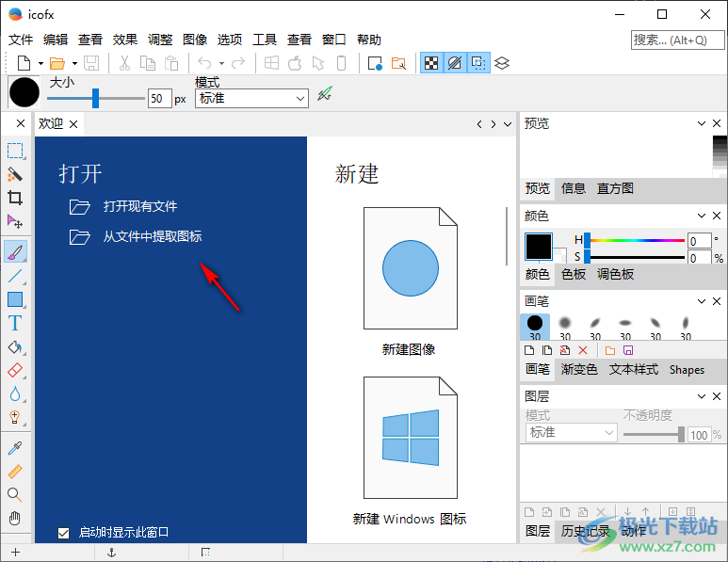Uncheck 启动时显示此窗口 checkbox
Image resolution: width=728 pixels, height=562 pixels.
click(64, 533)
